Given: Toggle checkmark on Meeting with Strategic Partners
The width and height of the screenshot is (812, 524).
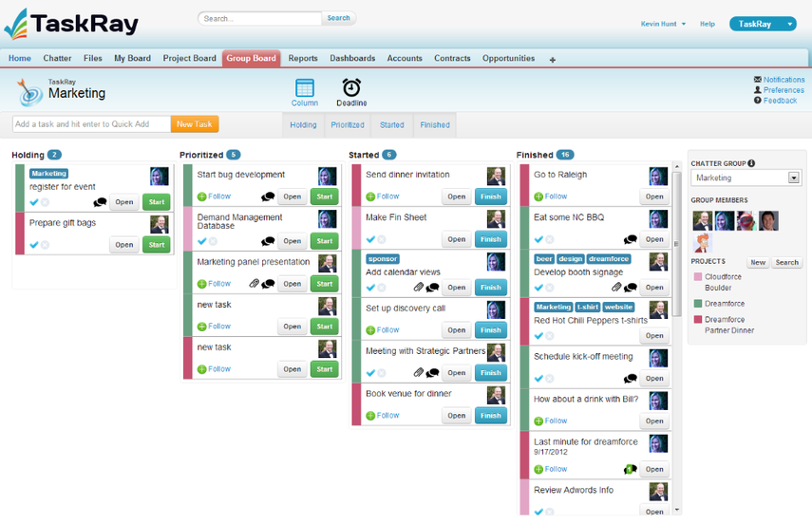Looking at the screenshot, I should pos(370,373).
